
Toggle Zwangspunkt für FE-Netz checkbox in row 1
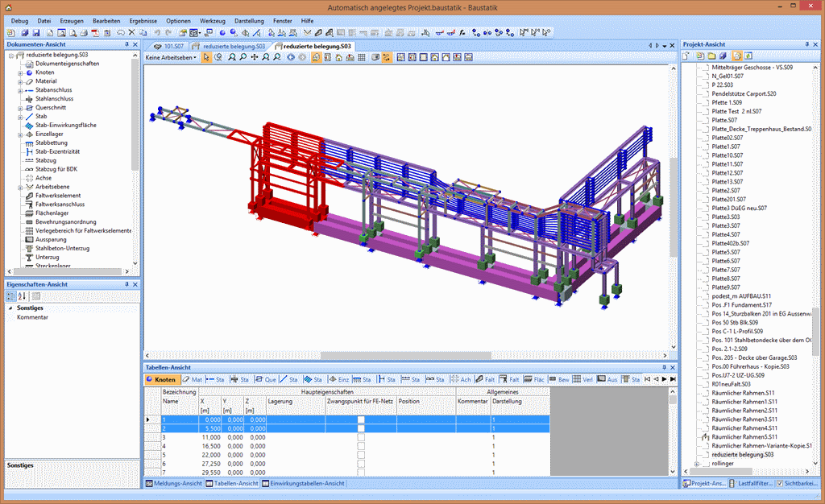361,419
